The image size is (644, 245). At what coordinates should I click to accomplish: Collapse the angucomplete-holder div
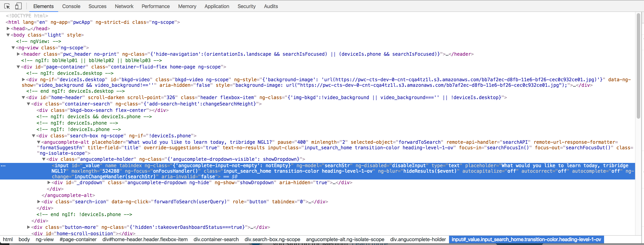tap(44, 159)
